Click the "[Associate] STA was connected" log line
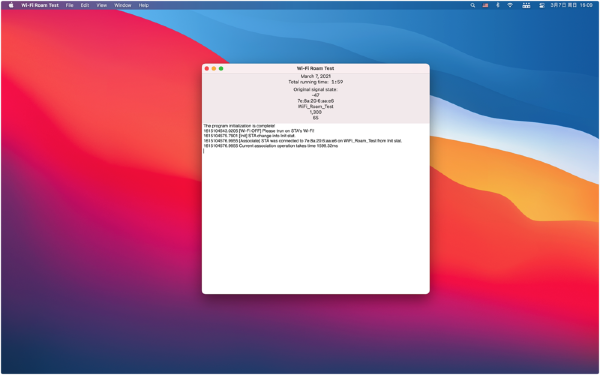Image resolution: width=600 pixels, height=375 pixels. (x=303, y=141)
